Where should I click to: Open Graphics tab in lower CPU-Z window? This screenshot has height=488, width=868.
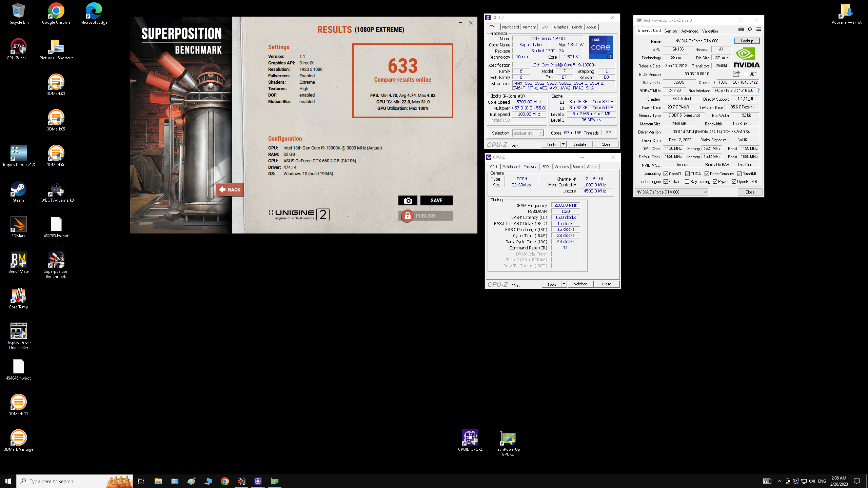pos(561,167)
